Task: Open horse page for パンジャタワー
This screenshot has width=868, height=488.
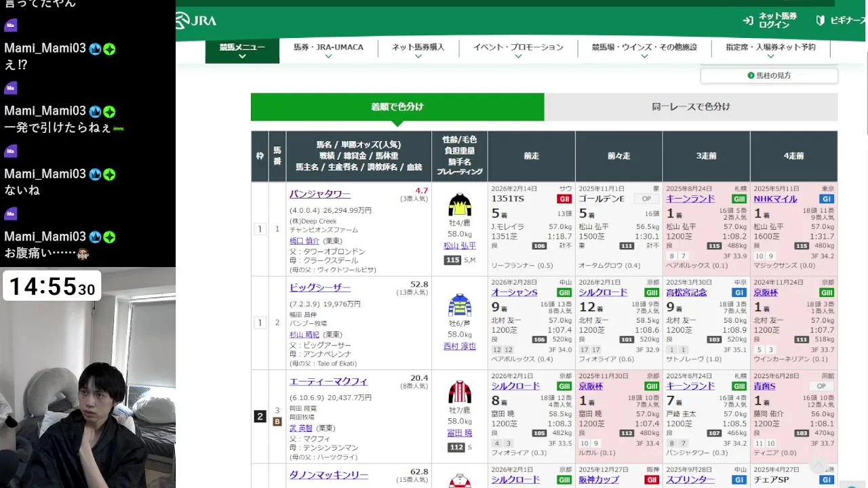Action: tap(320, 195)
